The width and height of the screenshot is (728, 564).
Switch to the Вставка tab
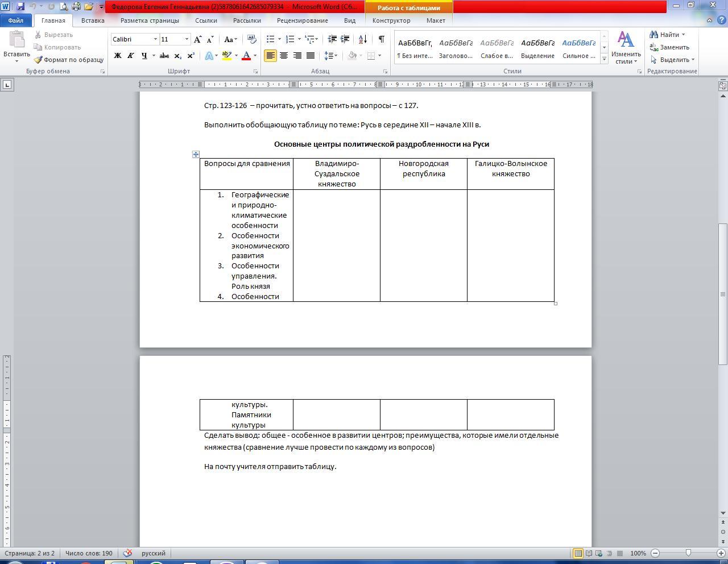pos(93,20)
